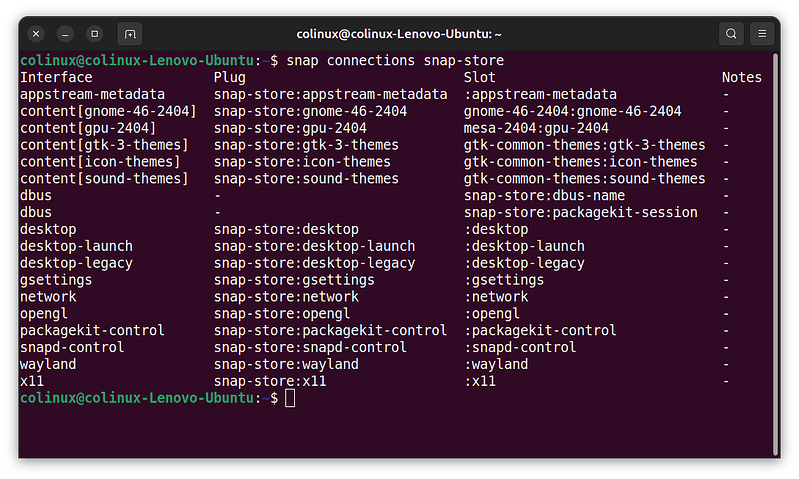Open a new terminal tab

[x=130, y=34]
